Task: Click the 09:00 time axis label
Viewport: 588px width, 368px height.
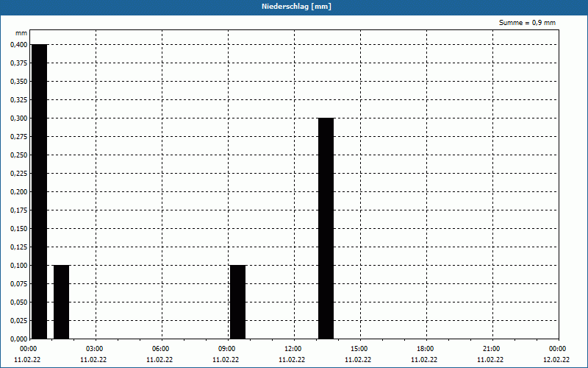Action: [226, 349]
